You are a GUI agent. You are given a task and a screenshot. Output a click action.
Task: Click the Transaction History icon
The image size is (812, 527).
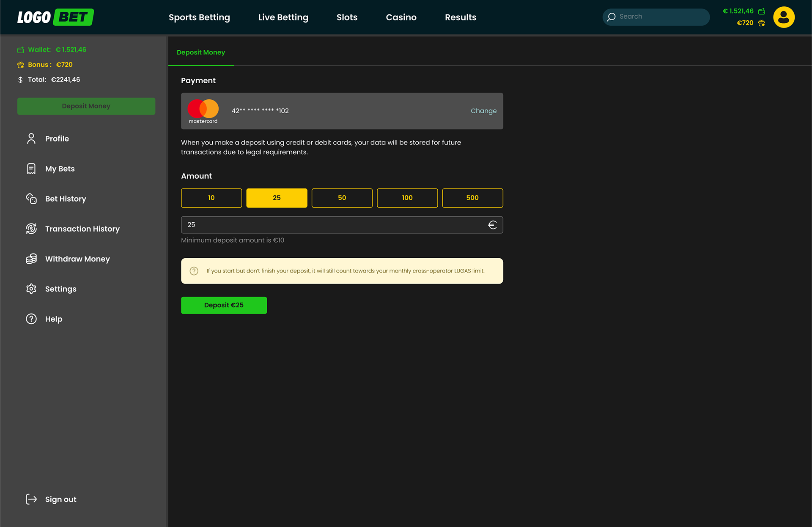point(31,229)
